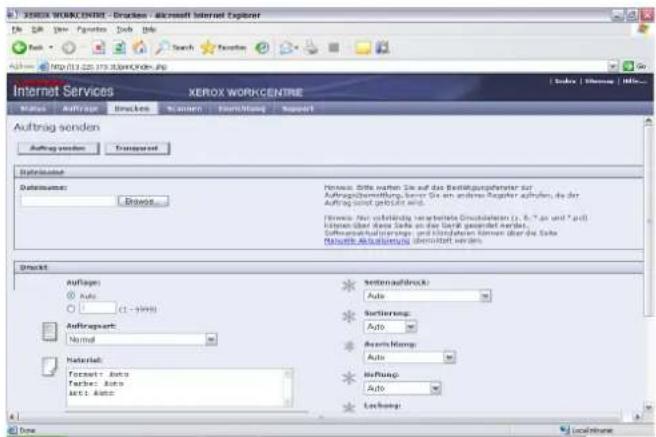The image size is (656, 437).
Task: Open the Mail icon dropdown arrow
Action: pos(296,48)
